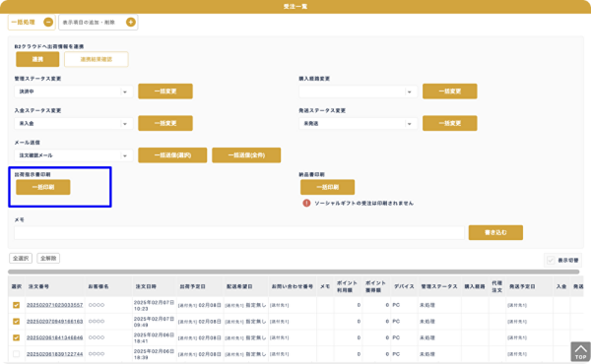Click 未処理 status in the 18:39 row
This screenshot has height=364, width=591.
pyautogui.click(x=427, y=354)
